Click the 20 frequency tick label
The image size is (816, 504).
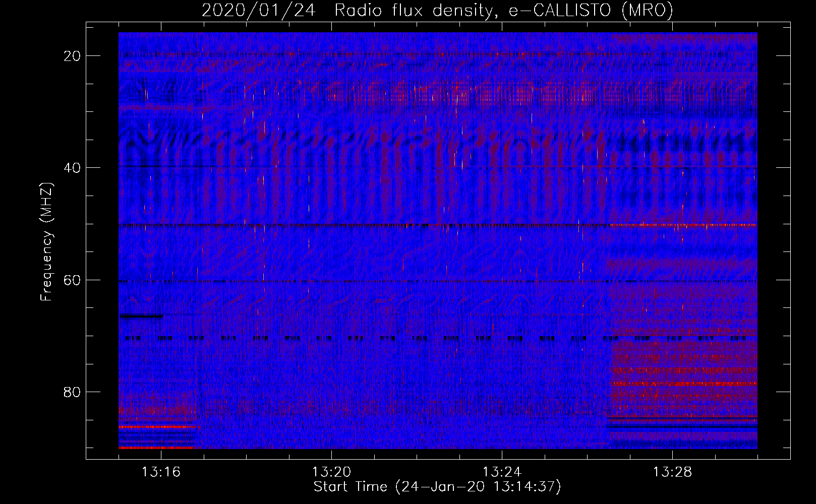coord(73,56)
